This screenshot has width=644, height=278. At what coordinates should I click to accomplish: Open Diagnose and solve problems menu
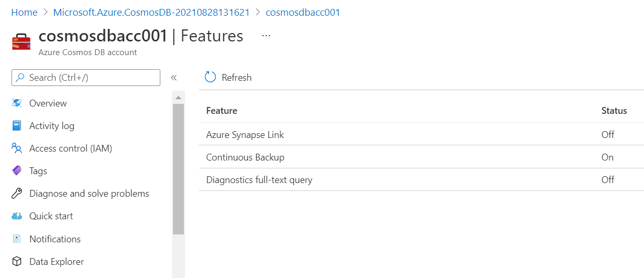point(89,194)
